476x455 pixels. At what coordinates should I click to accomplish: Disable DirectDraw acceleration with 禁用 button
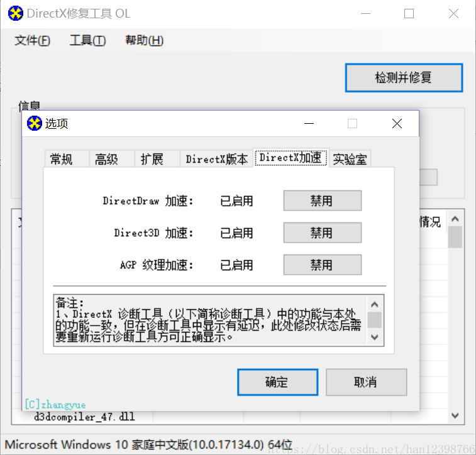323,200
